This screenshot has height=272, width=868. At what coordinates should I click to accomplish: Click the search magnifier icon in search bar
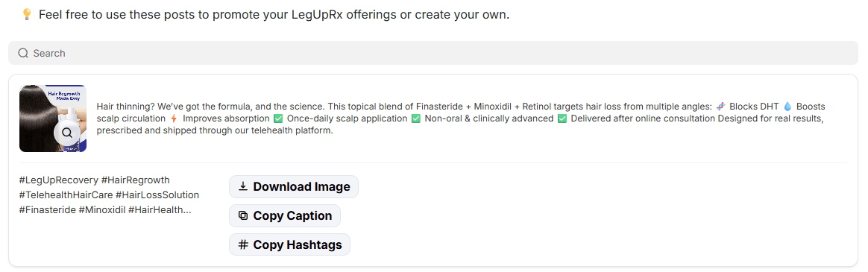coord(23,53)
